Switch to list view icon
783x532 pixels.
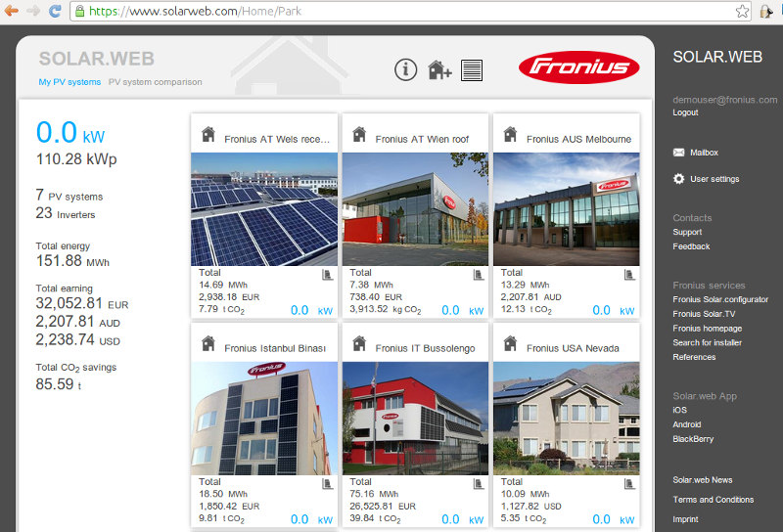472,69
